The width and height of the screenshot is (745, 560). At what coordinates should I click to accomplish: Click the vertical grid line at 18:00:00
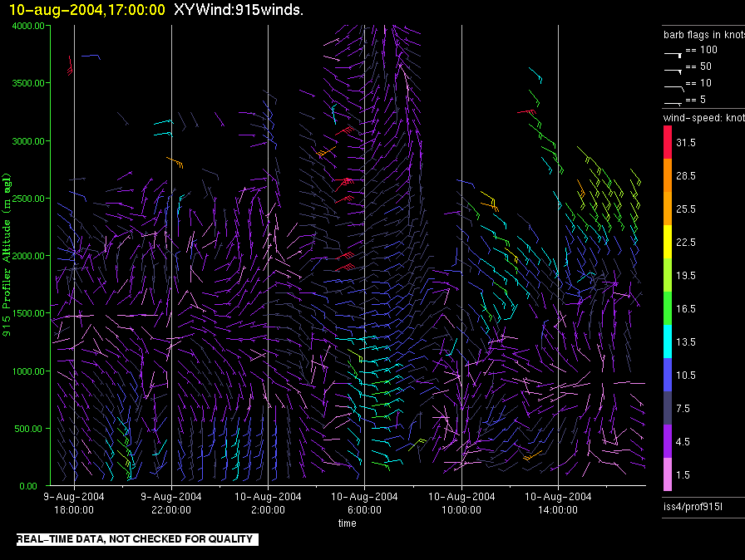[x=74, y=255]
